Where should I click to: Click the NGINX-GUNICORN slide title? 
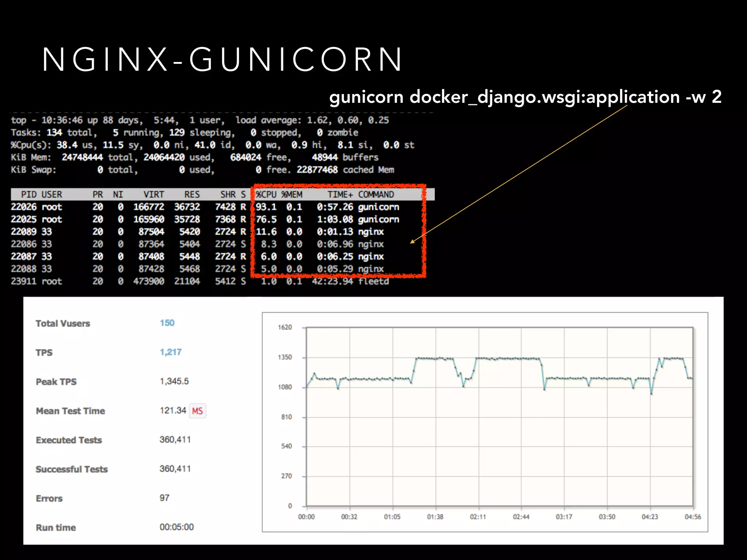click(x=222, y=59)
